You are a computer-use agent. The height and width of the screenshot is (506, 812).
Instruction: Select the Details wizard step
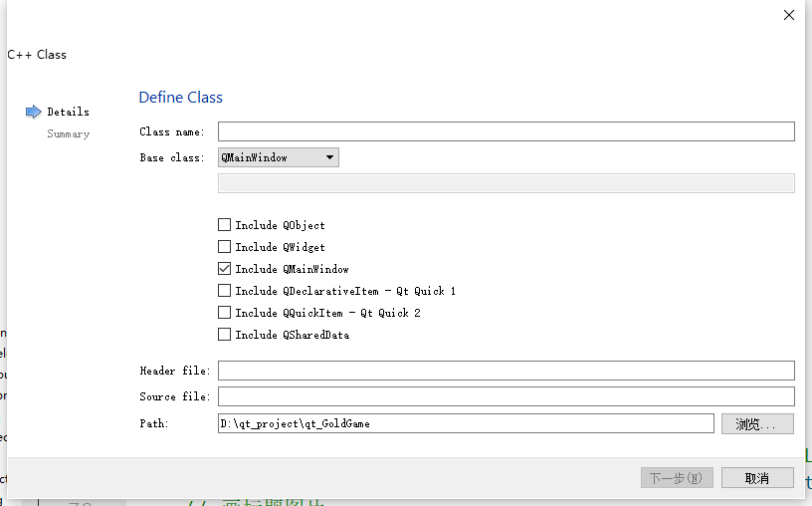pos(68,112)
